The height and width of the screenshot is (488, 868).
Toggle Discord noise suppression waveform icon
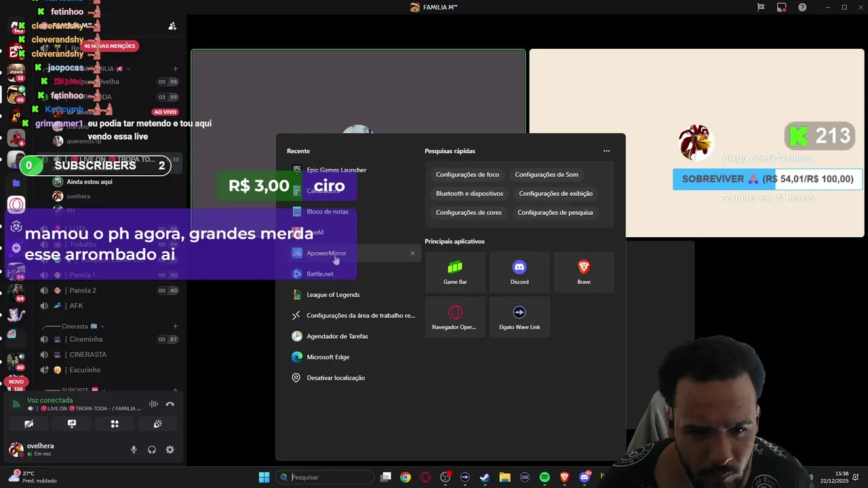(153, 404)
